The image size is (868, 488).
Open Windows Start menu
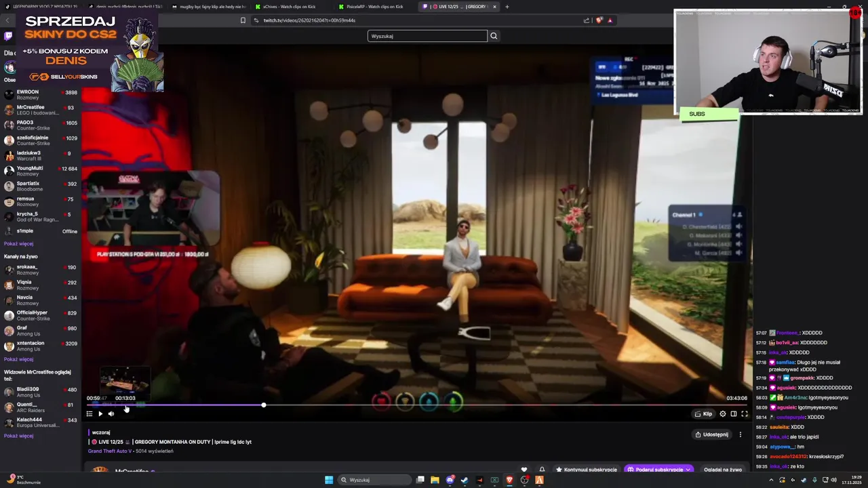point(329,480)
